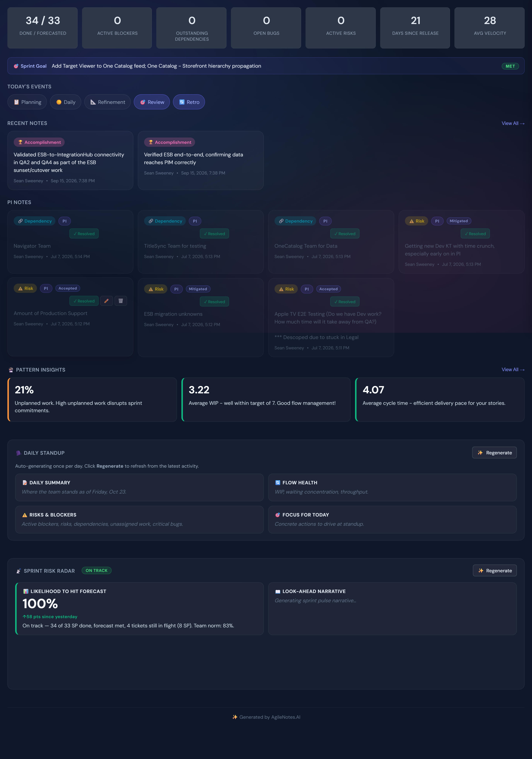
Task: Click the Mitigated tag on ESB migration unknowns
Action: click(x=198, y=289)
